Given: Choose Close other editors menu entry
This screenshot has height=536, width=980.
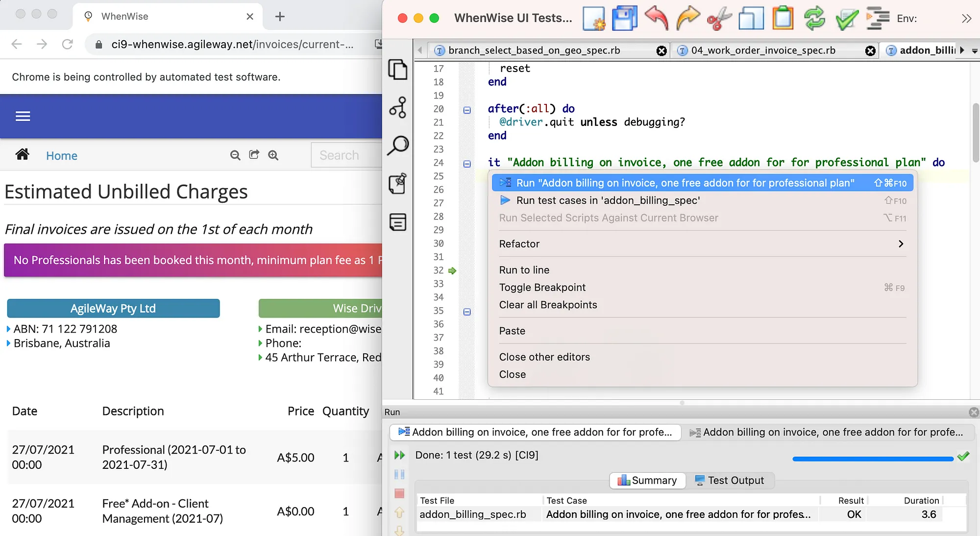Looking at the screenshot, I should tap(703, 357).
